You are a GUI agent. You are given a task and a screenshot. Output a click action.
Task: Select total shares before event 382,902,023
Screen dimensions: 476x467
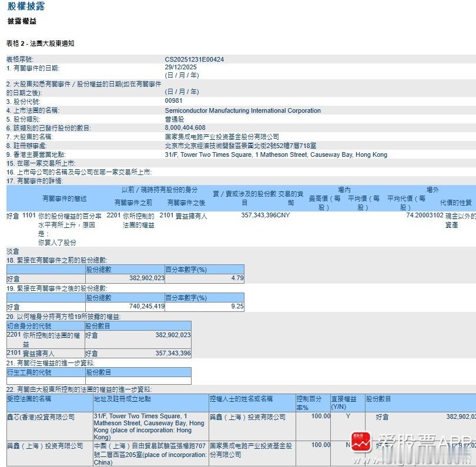(x=147, y=278)
